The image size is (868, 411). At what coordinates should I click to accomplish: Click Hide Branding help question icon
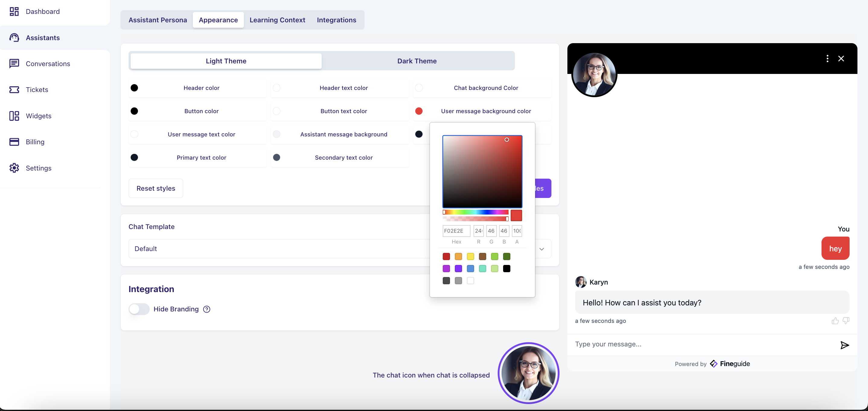(206, 309)
